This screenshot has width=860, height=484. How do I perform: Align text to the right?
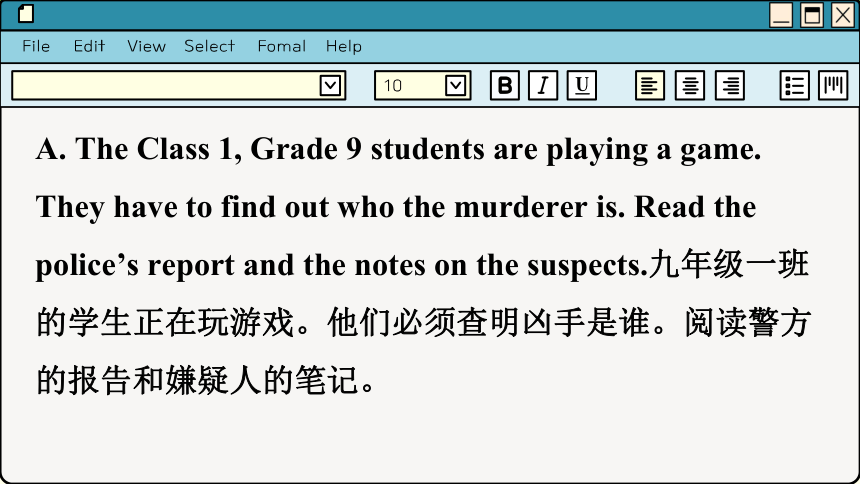coord(730,86)
